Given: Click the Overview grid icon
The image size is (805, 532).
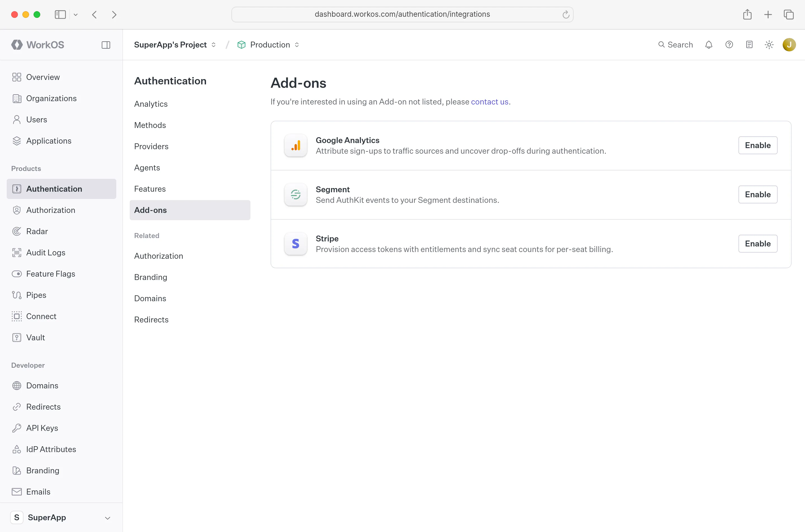Looking at the screenshot, I should (x=16, y=77).
